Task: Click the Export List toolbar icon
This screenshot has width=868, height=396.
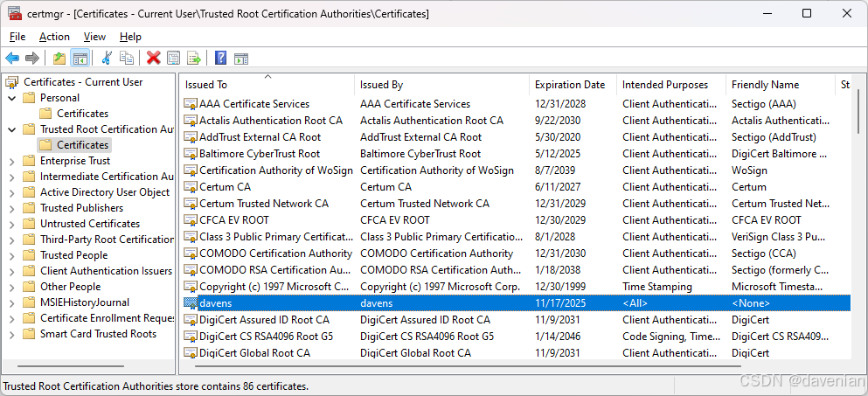Action: 194,58
